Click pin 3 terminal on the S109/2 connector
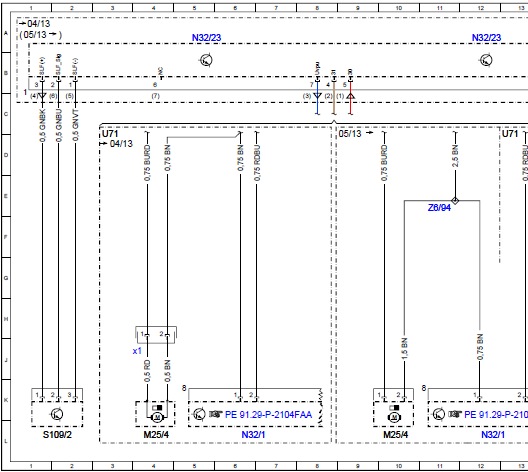This screenshot has height=472, width=528. click(75, 398)
